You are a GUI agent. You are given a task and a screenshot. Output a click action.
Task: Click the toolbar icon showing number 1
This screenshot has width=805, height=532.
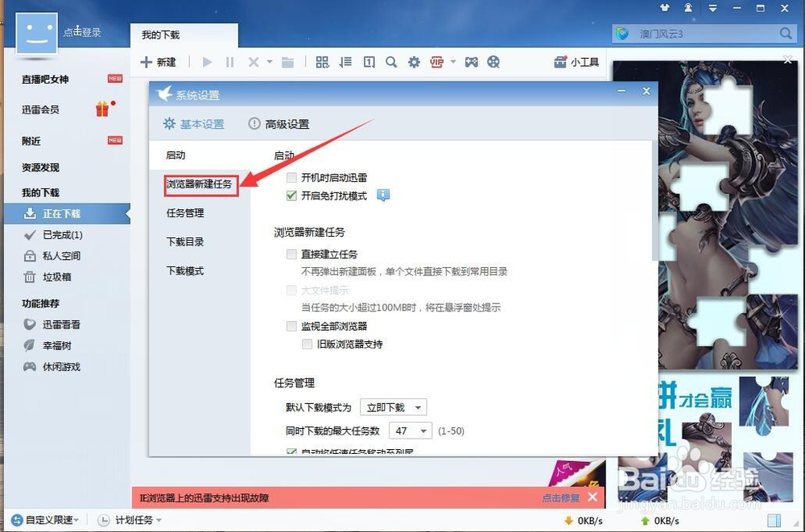click(369, 62)
